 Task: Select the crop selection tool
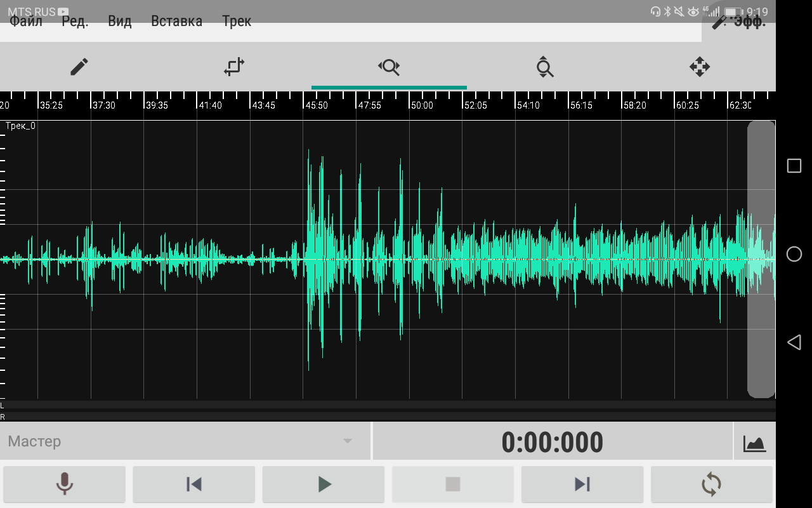pos(234,67)
